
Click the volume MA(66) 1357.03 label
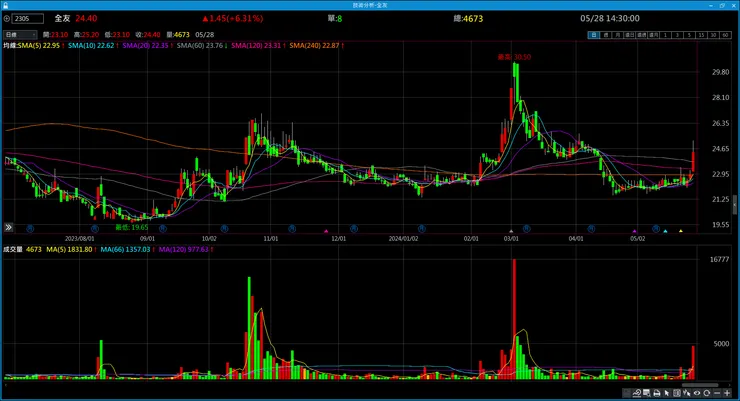click(x=127, y=249)
